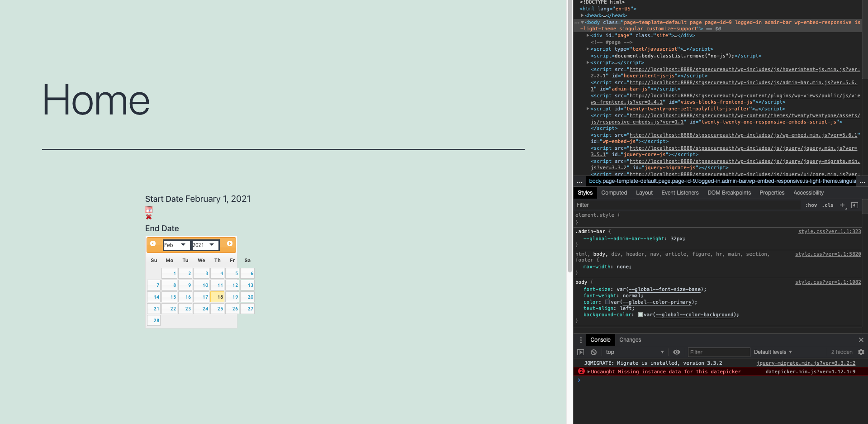The height and width of the screenshot is (424, 868).
Task: Expand the head element node
Action: [x=583, y=15]
